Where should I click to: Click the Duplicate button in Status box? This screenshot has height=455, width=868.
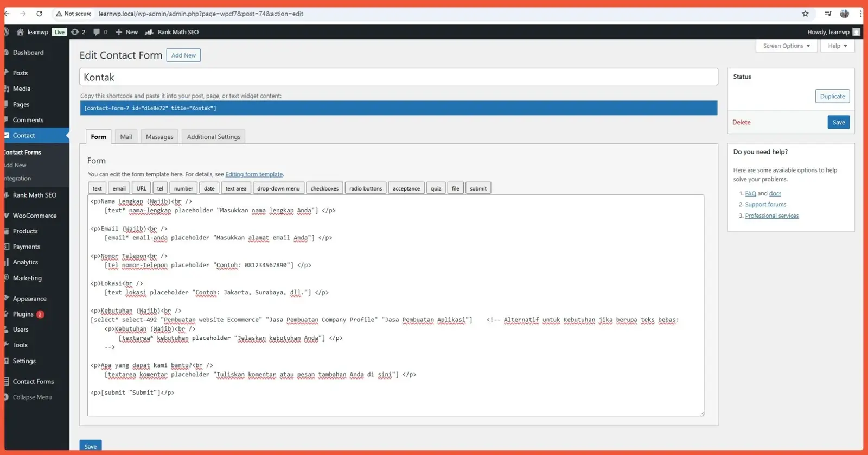832,96
